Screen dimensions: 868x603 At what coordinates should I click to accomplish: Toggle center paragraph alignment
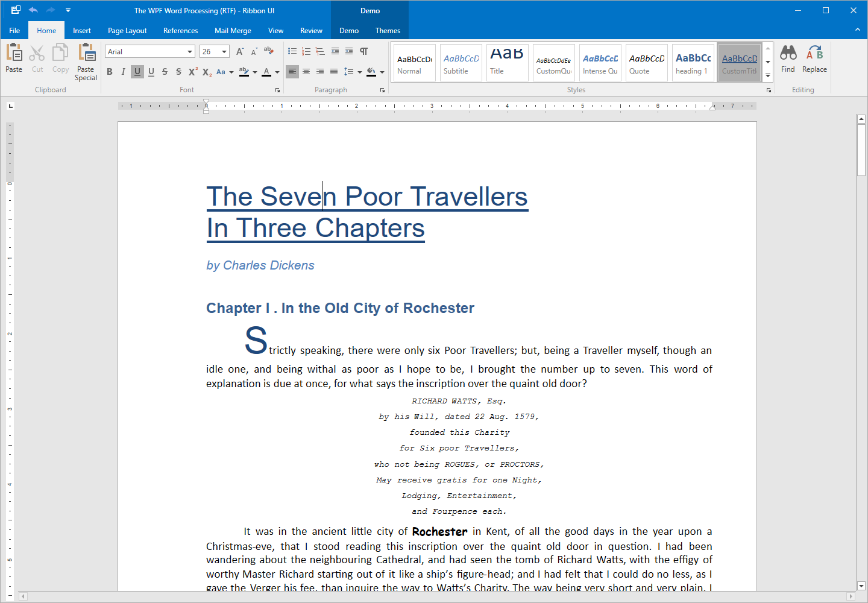click(306, 71)
